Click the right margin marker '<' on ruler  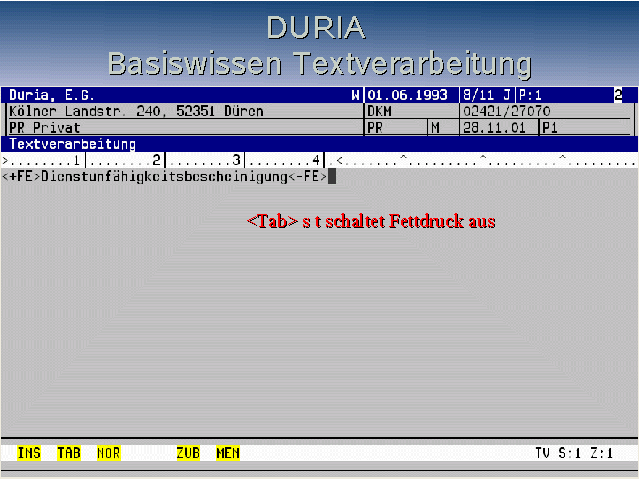[x=340, y=160]
